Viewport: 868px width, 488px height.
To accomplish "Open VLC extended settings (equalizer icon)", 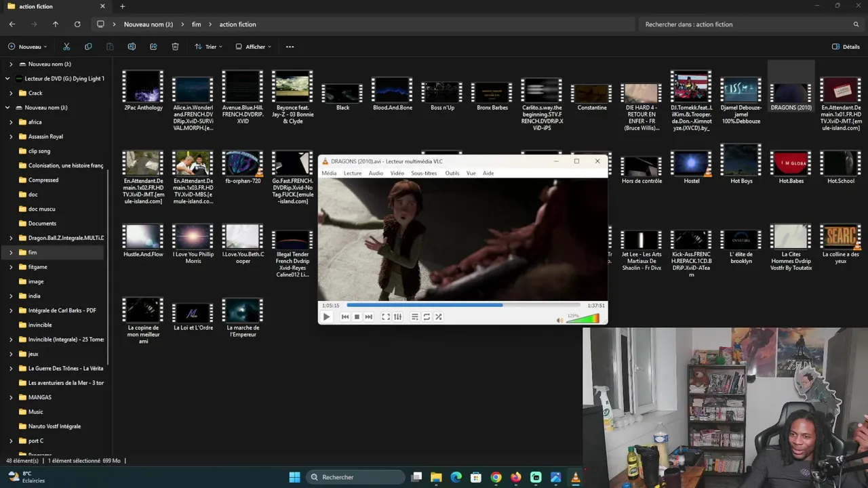I will [x=398, y=317].
